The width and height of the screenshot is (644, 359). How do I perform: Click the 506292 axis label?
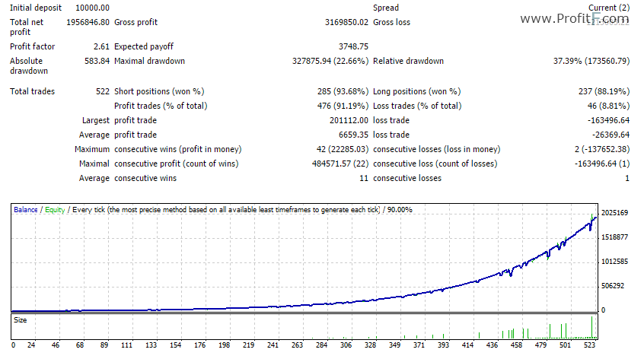(x=613, y=285)
